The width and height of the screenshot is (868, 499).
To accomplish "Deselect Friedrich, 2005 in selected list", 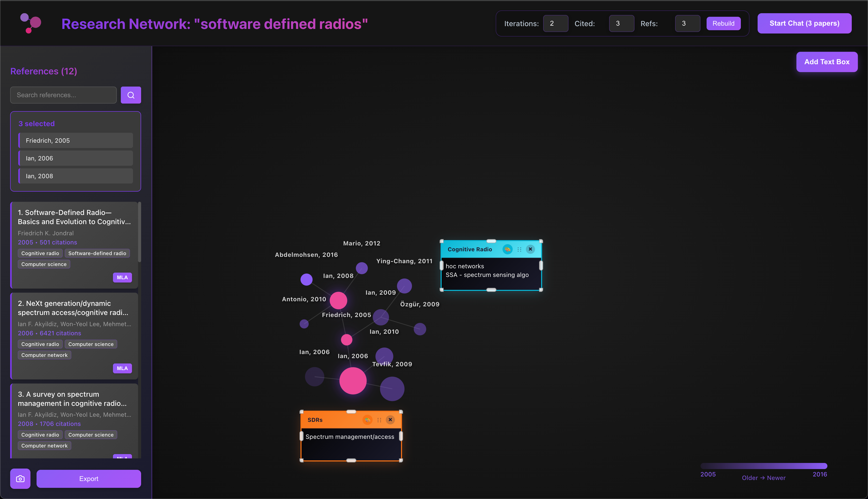I will pyautogui.click(x=76, y=141).
